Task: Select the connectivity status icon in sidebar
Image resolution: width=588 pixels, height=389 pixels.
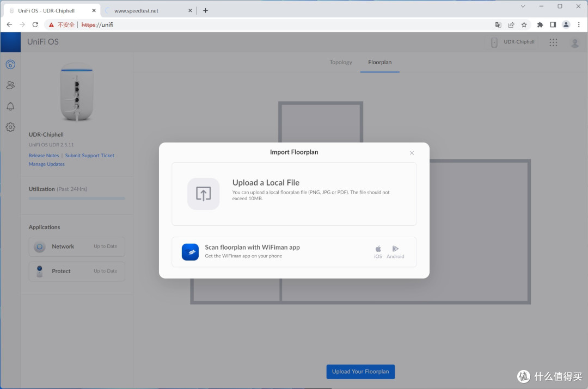Action: coord(10,64)
